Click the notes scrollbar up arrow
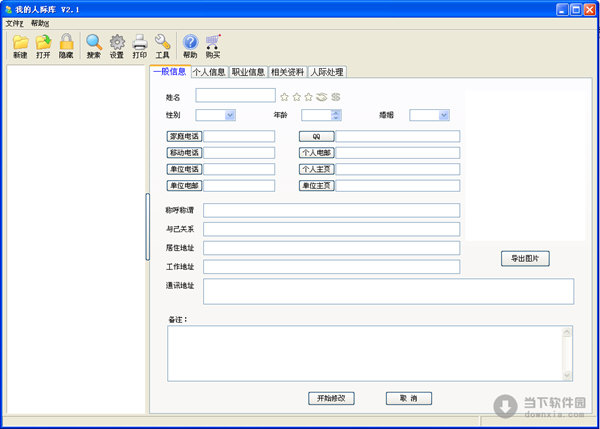 click(567, 332)
